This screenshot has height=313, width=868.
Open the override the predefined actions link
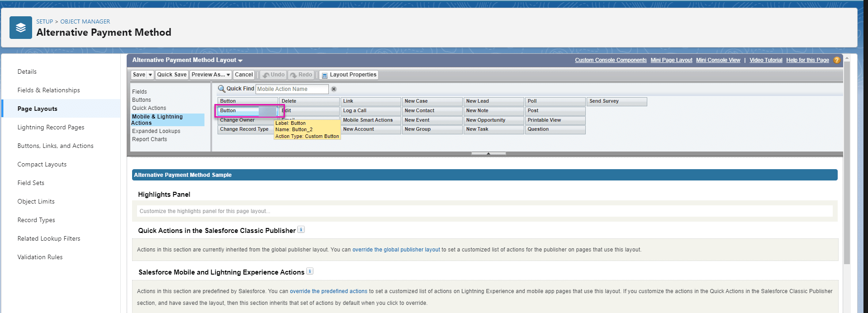(x=328, y=291)
